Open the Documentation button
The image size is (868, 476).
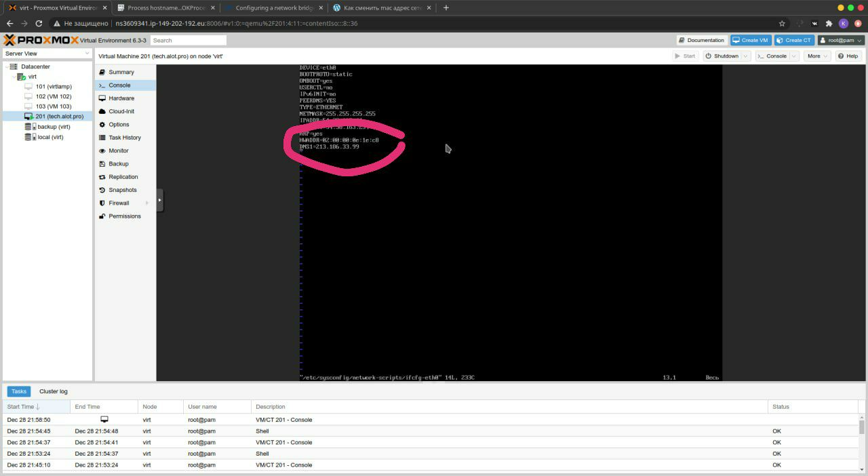701,40
